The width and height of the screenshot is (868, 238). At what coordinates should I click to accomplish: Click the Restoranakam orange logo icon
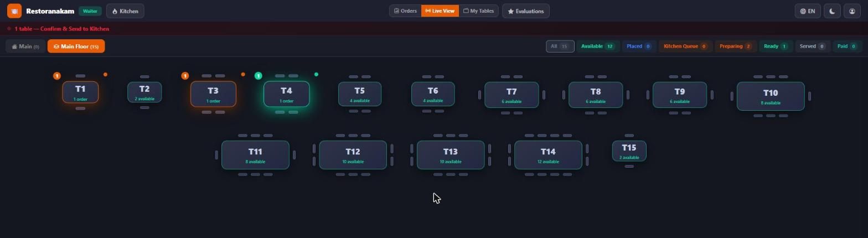click(14, 11)
